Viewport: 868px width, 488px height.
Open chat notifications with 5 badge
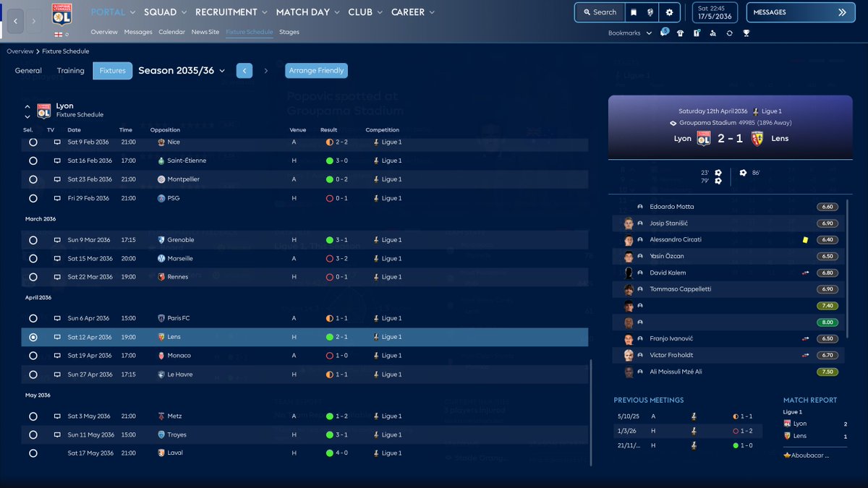(x=665, y=33)
